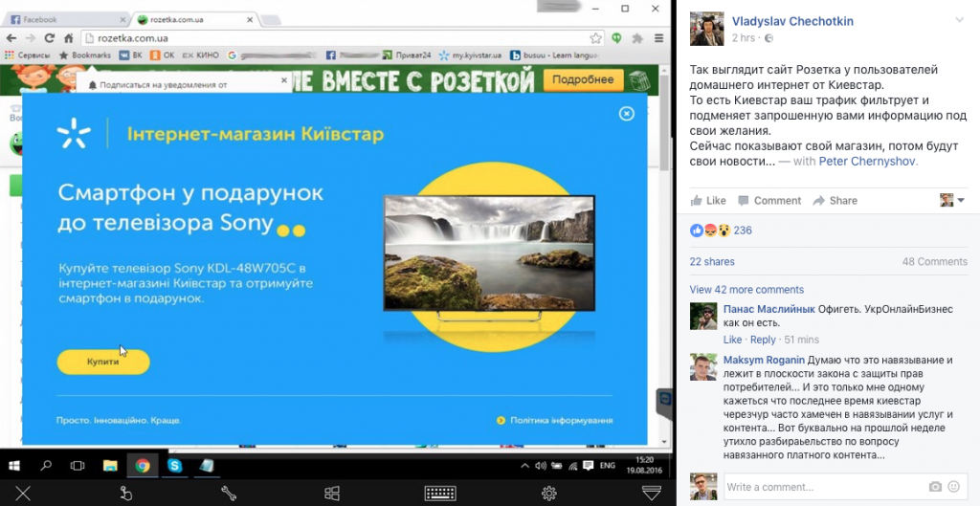Open the post options chevron
Screen dimensions: 980x506
pyautogui.click(x=959, y=20)
